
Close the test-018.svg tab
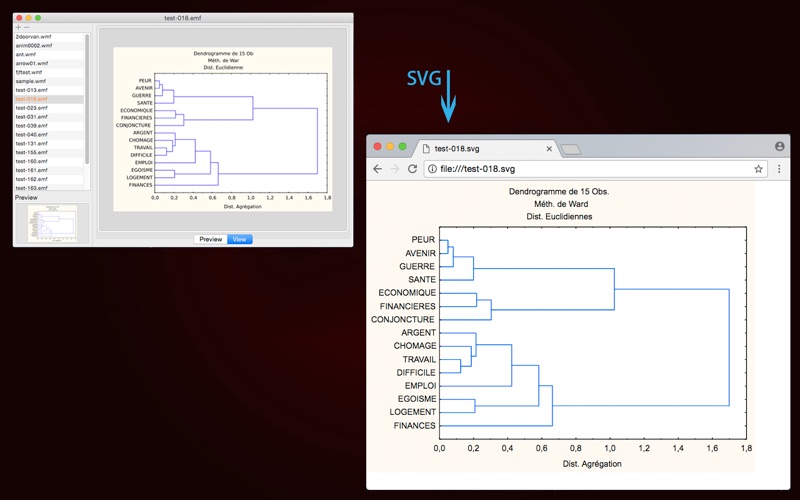(x=549, y=149)
